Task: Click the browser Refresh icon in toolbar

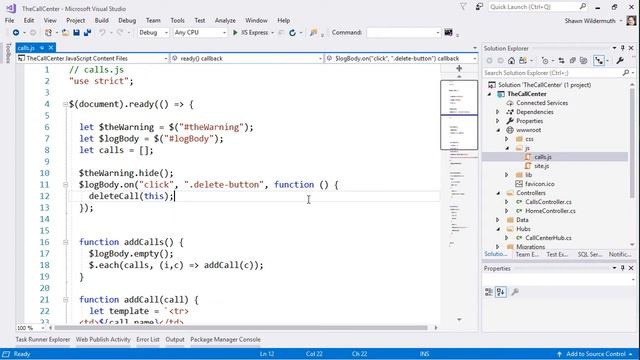Action: (292, 33)
